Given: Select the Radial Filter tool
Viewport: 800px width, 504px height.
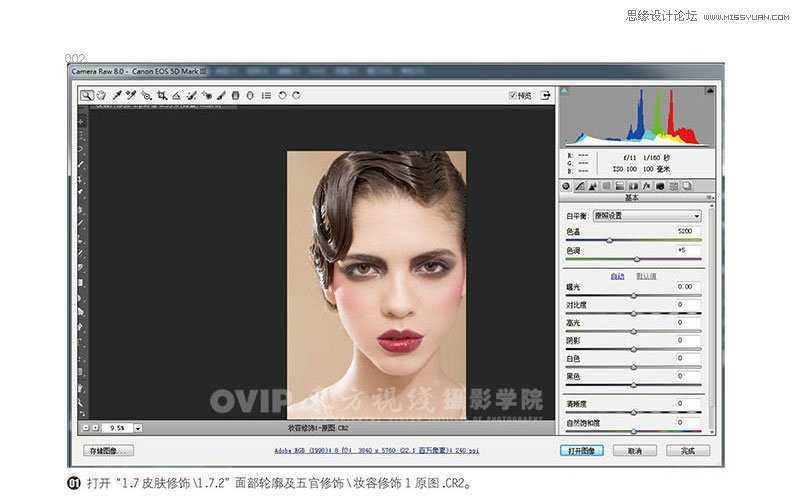Looking at the screenshot, I should tap(250, 95).
